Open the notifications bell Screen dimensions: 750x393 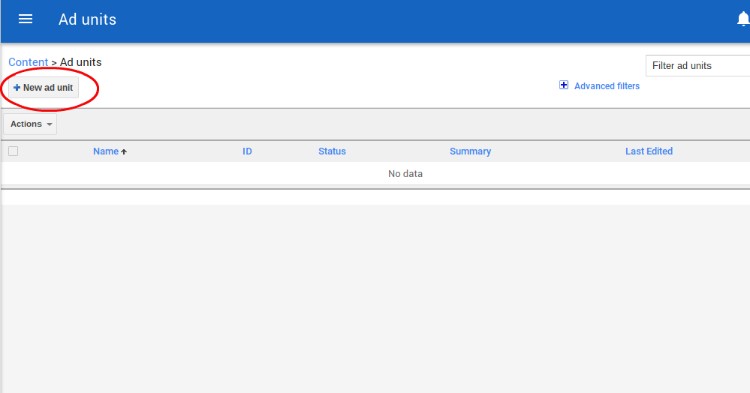(x=743, y=19)
